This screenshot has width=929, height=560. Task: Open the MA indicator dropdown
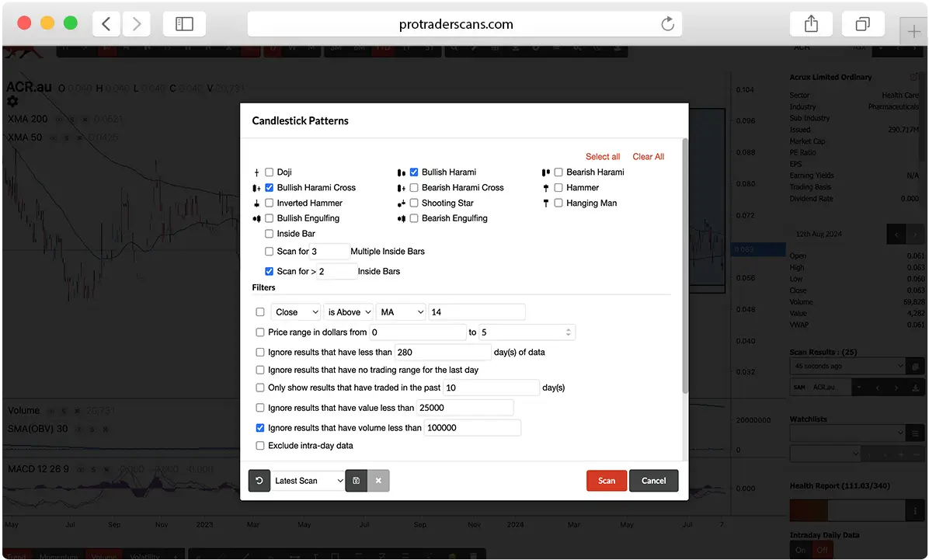pyautogui.click(x=402, y=312)
